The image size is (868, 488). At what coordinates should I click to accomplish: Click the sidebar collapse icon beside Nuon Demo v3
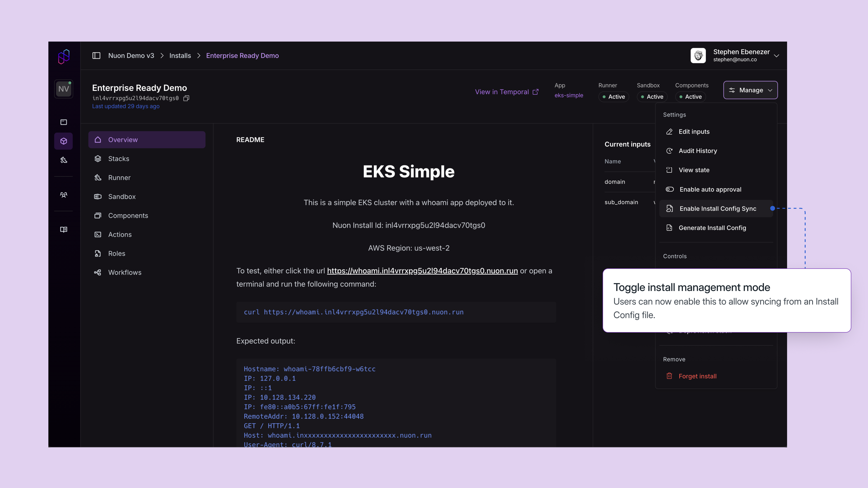pyautogui.click(x=96, y=56)
